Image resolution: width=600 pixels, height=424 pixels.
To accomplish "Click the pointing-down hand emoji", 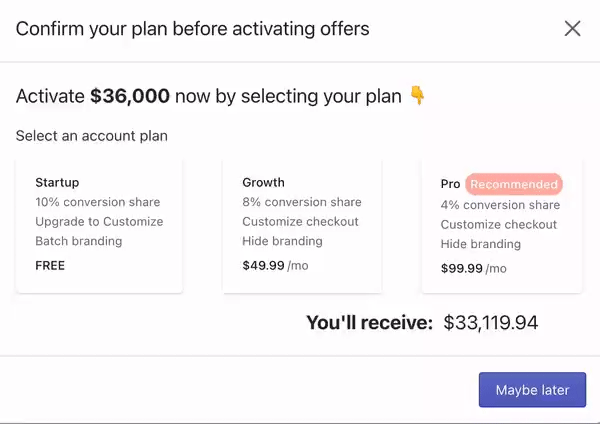I will (x=418, y=97).
